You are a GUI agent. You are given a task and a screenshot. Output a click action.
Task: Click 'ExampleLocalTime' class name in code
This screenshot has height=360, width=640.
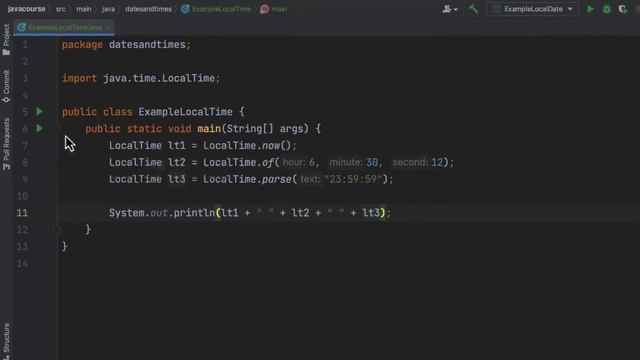click(185, 111)
